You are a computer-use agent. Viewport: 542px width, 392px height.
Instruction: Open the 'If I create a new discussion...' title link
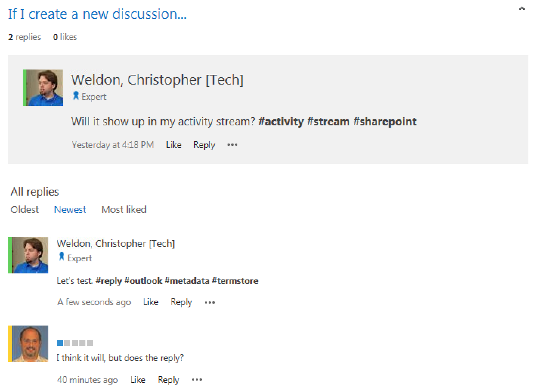pyautogui.click(x=97, y=14)
